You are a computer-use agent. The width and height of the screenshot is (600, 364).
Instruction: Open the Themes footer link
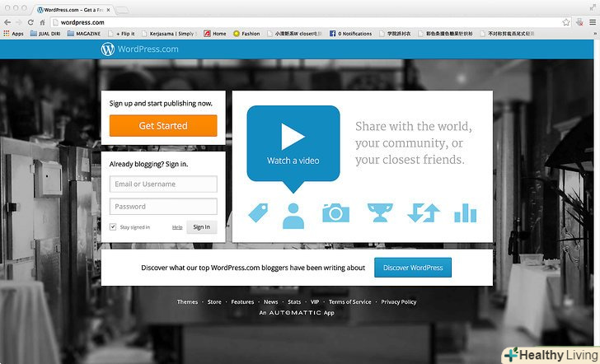pos(188,301)
